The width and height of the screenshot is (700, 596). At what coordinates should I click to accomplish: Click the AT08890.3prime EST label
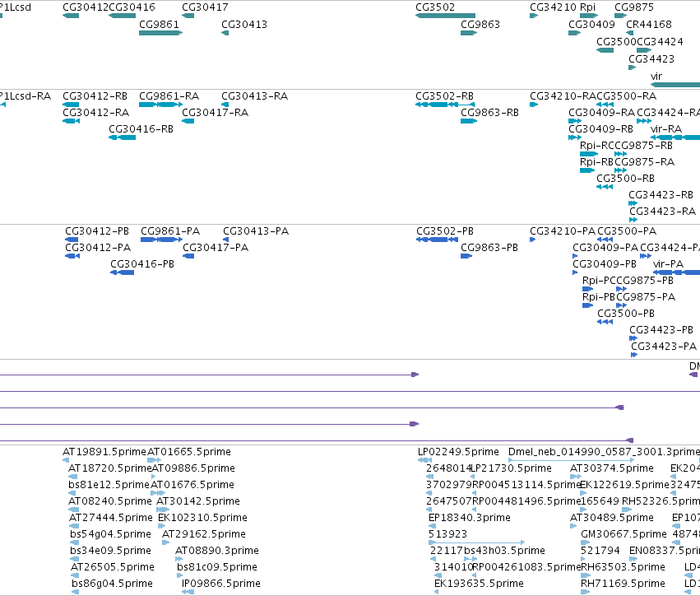(x=217, y=551)
